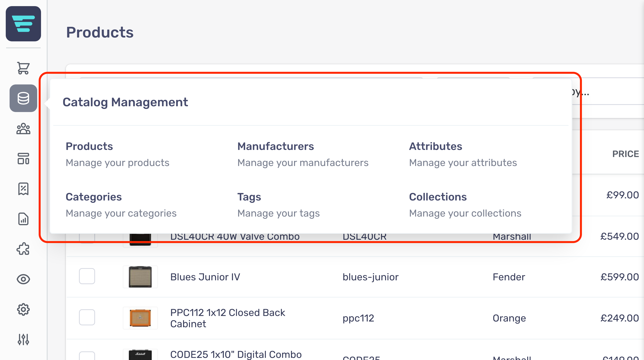Image resolution: width=644 pixels, height=360 pixels.
Task: Click the Orange brand cell
Action: [509, 318]
